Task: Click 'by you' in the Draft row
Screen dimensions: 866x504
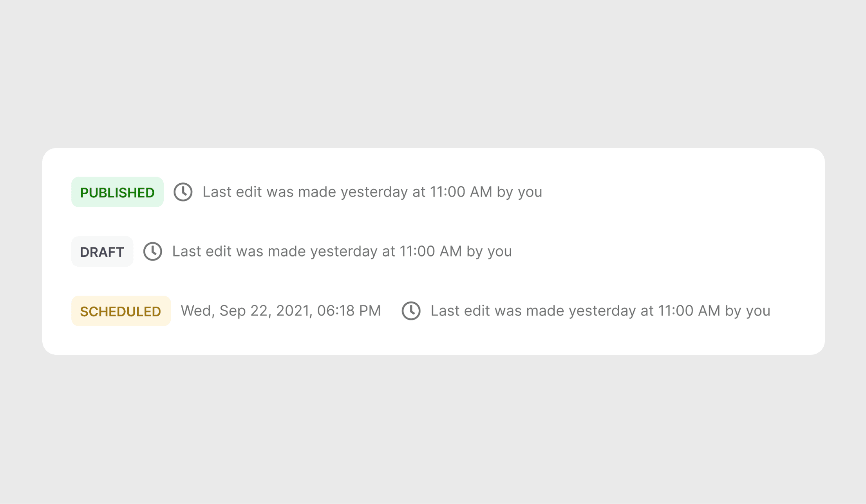Action: click(489, 251)
